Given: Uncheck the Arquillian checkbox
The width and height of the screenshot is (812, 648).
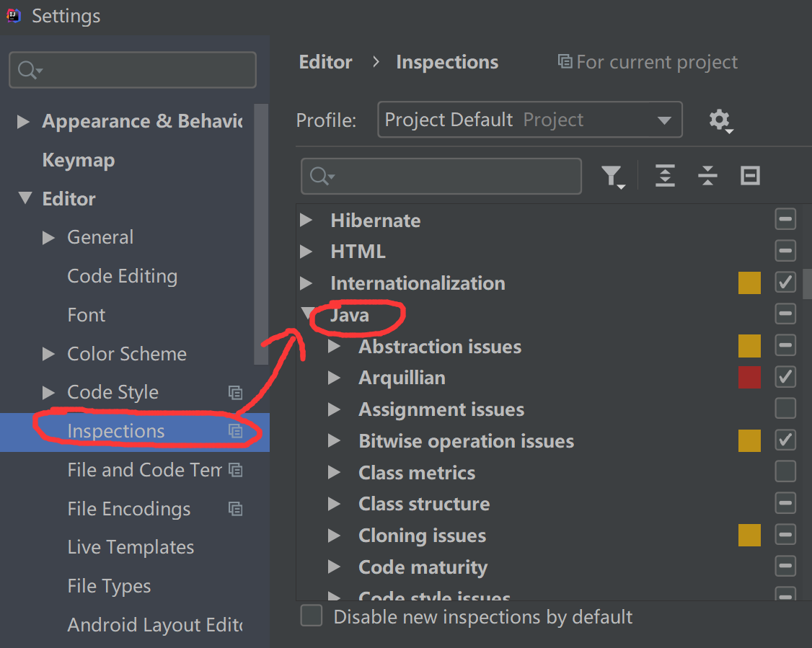Looking at the screenshot, I should [x=785, y=377].
